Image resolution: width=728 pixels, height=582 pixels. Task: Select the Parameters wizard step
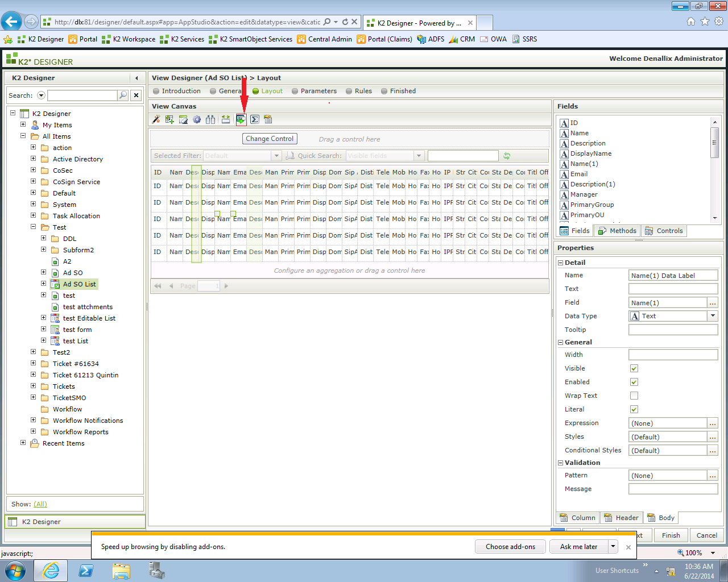[x=314, y=91]
